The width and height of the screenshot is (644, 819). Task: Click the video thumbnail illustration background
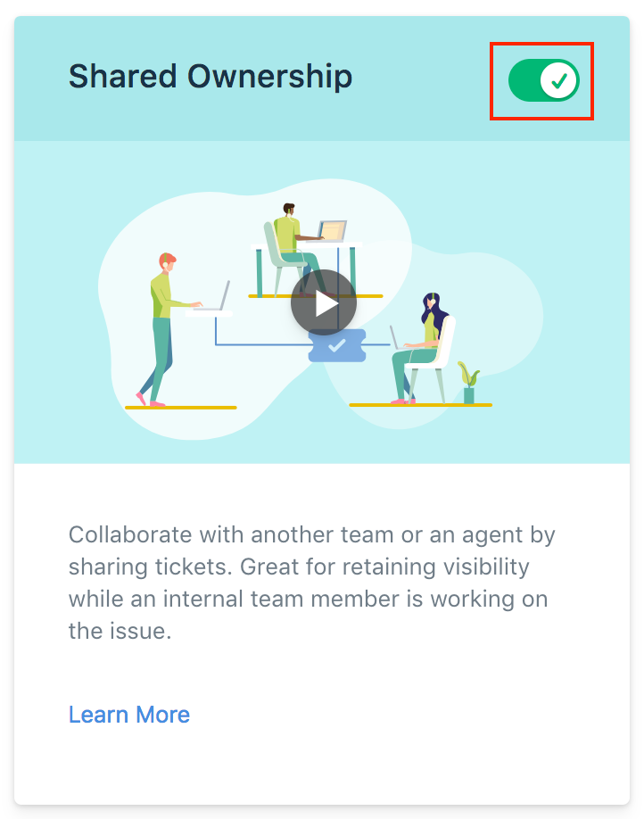click(322, 302)
